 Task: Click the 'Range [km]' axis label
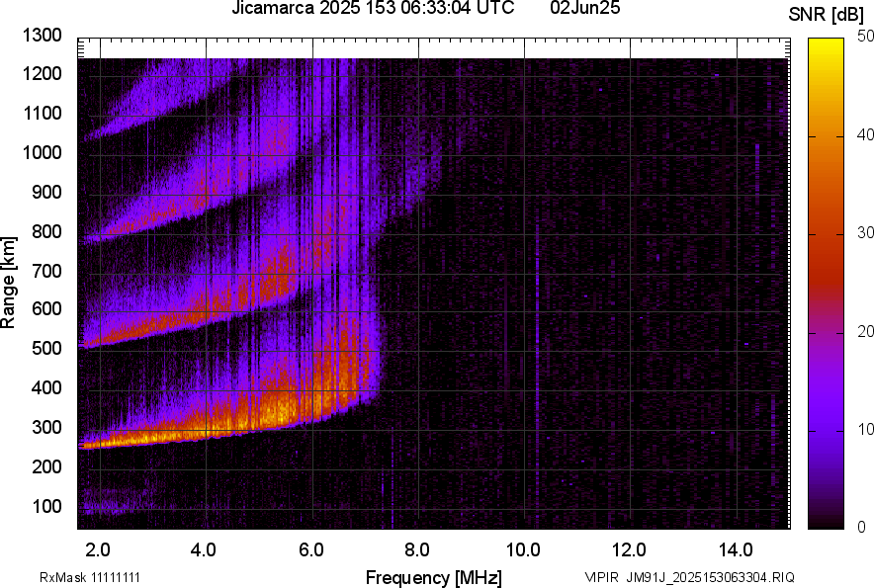point(8,282)
